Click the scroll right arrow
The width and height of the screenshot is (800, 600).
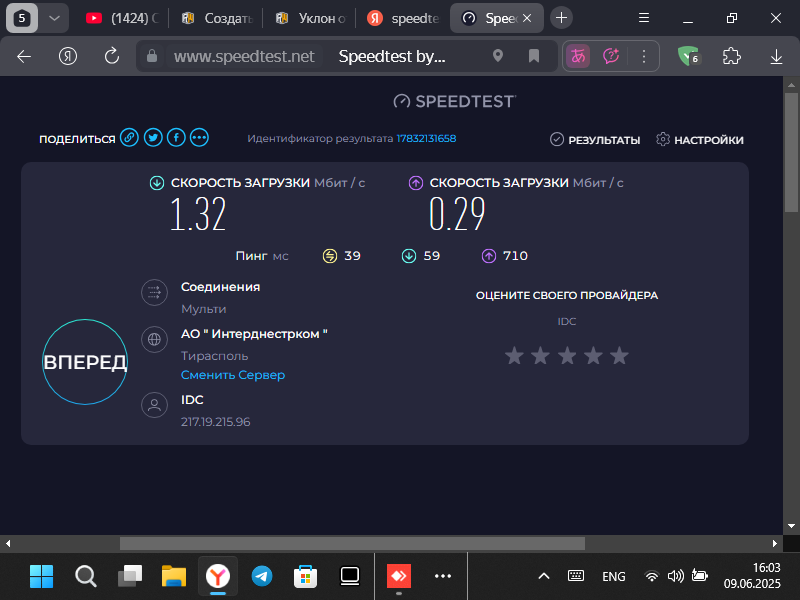point(775,544)
